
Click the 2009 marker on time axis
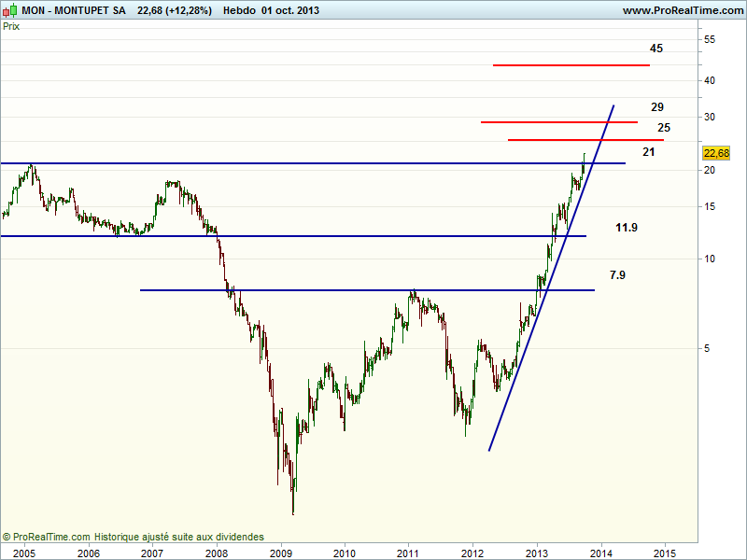281,552
